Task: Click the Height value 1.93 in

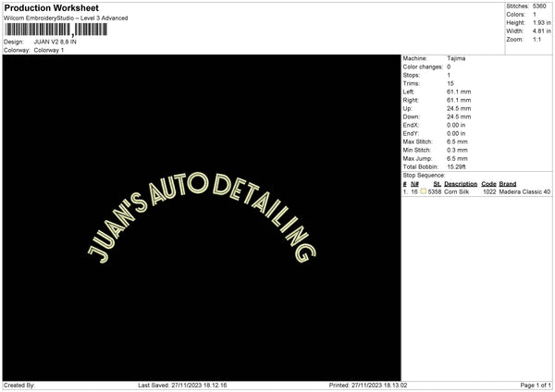Action: click(542, 22)
